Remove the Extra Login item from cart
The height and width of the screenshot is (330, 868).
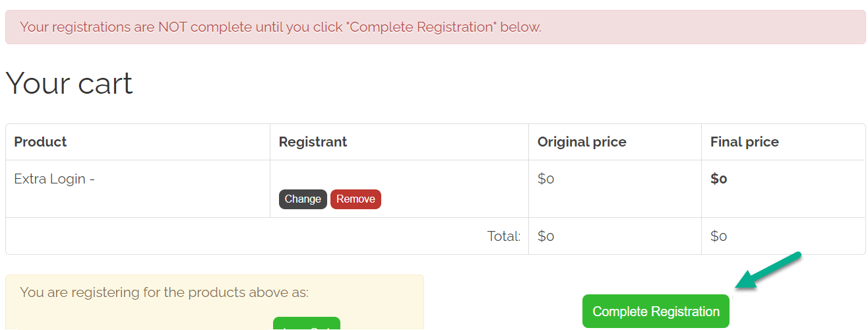coord(356,199)
